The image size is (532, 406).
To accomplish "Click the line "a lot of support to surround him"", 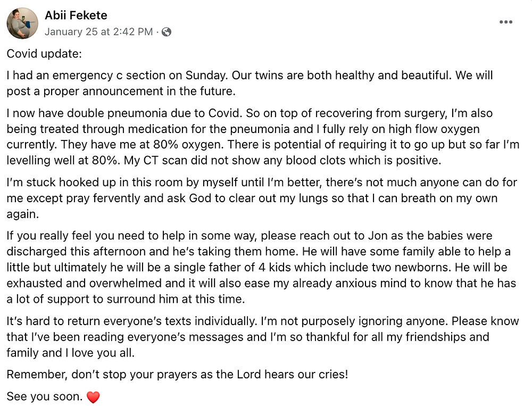I will [126, 299].
